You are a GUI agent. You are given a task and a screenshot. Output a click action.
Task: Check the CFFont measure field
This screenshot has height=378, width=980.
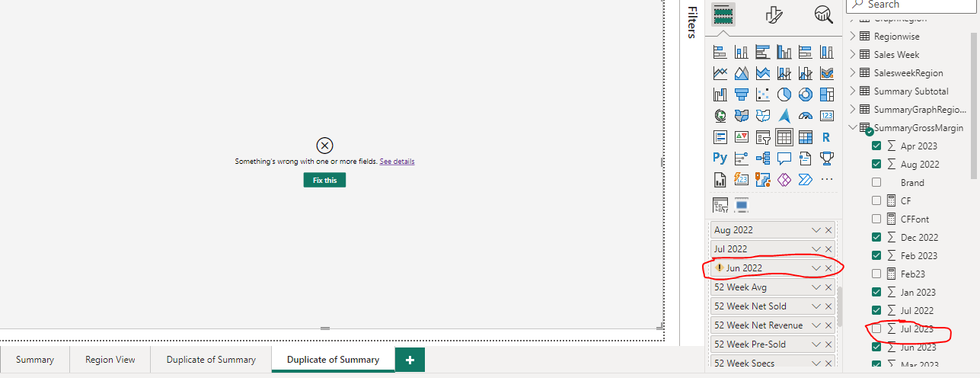click(x=876, y=219)
